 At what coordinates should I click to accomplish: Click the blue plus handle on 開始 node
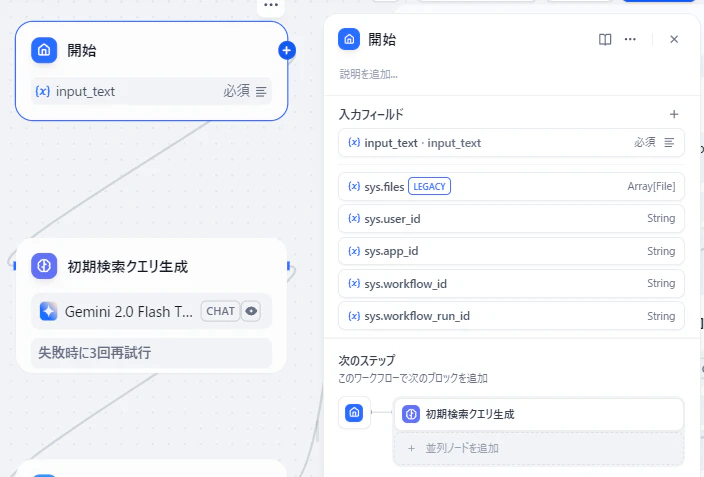pyautogui.click(x=287, y=50)
